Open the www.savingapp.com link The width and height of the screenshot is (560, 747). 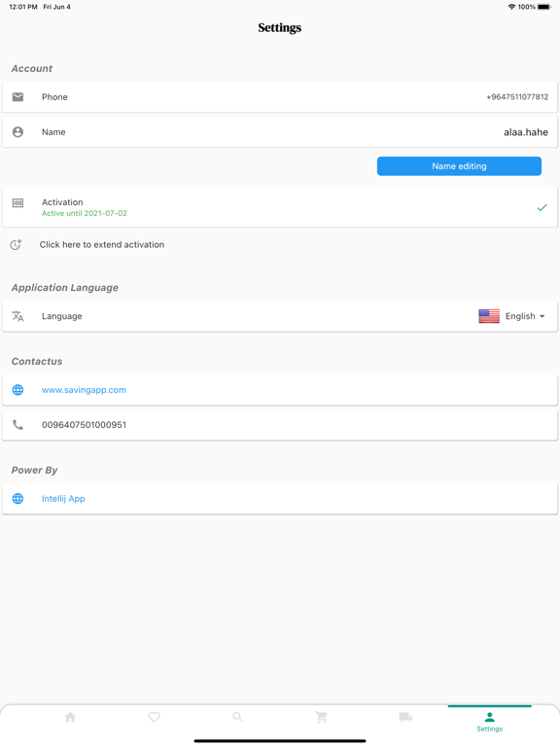[84, 390]
